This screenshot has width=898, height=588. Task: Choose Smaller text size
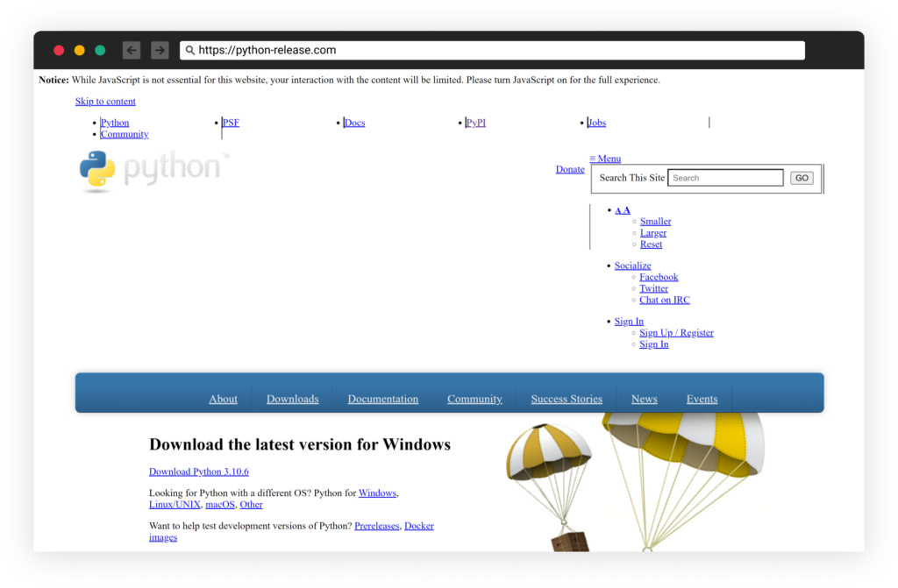tap(656, 222)
